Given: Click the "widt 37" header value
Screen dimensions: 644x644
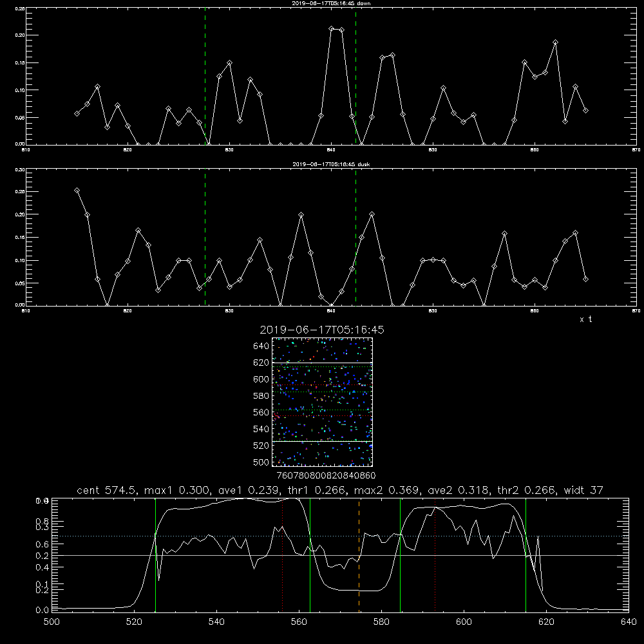Looking at the screenshot, I should coord(583,490).
